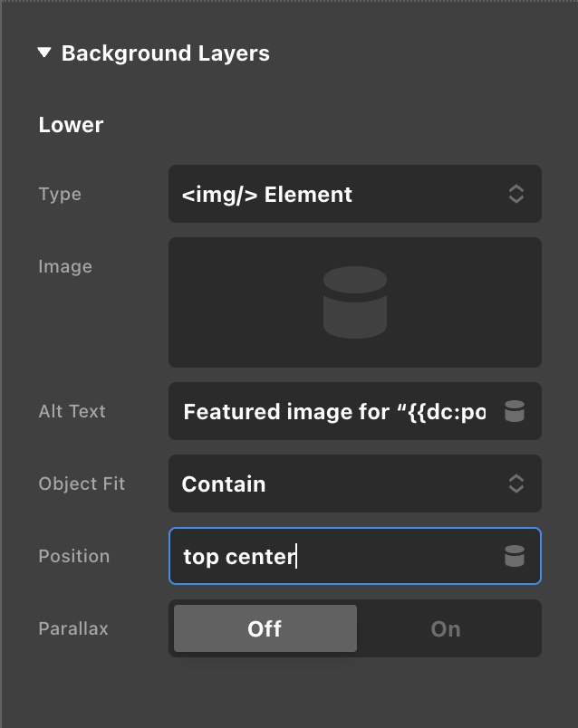The width and height of the screenshot is (578, 728).
Task: Set Parallax to Off
Action: pyautogui.click(x=265, y=628)
